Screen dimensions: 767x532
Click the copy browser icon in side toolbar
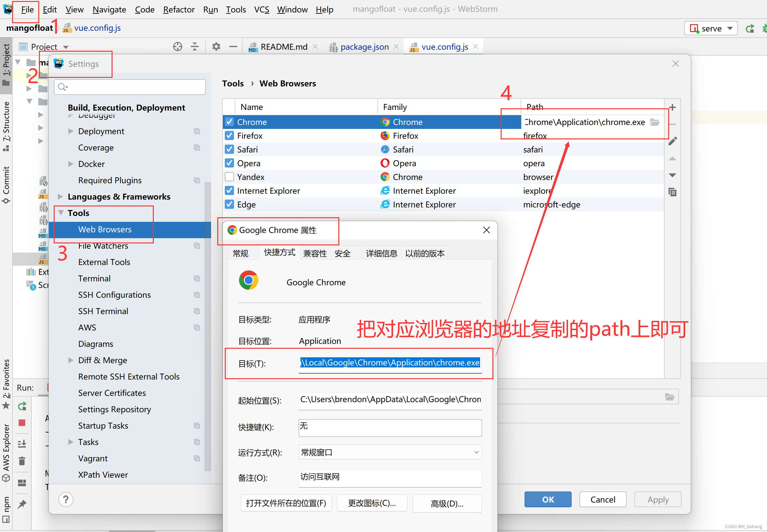pos(672,192)
